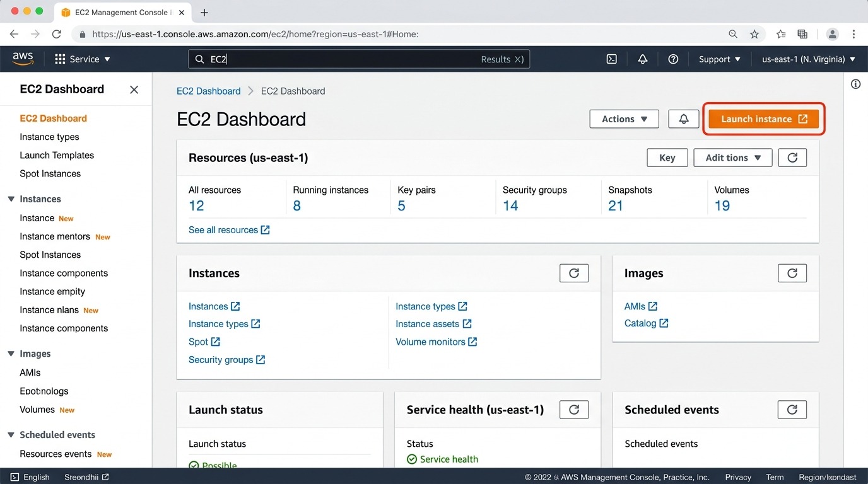Open the Instances external link

[x=214, y=306]
